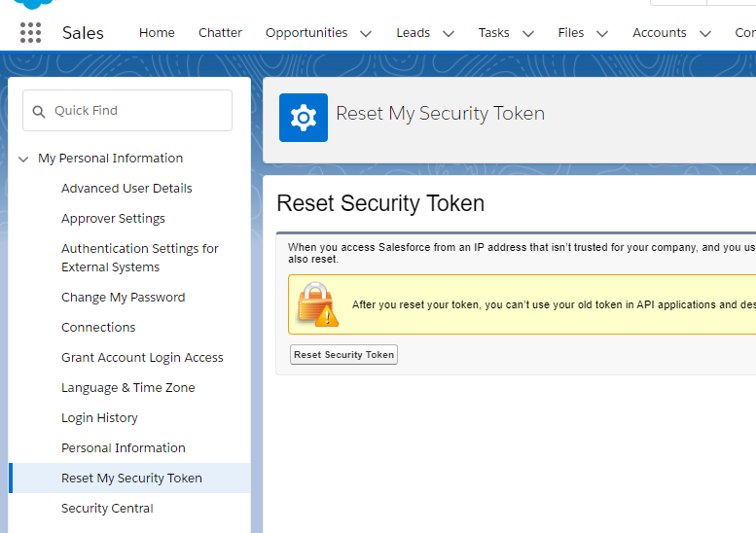756x533 pixels.
Task: Open the Tasks dropdown chevron
Action: [528, 33]
